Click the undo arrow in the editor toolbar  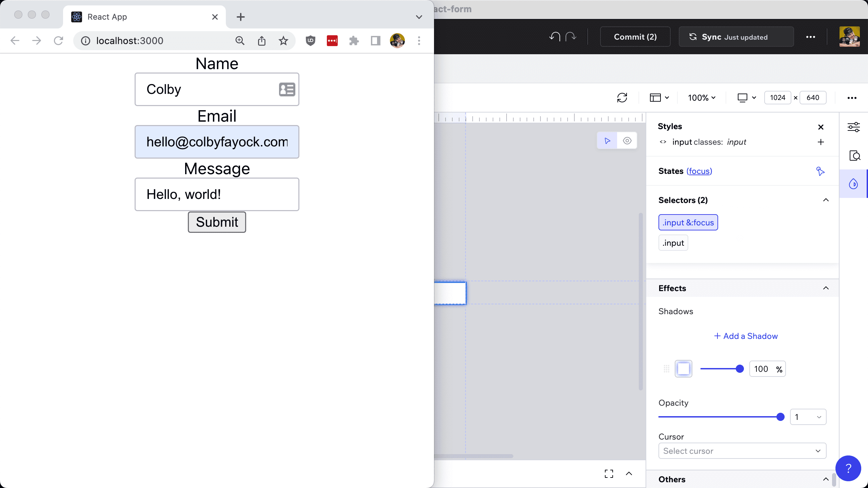click(555, 37)
